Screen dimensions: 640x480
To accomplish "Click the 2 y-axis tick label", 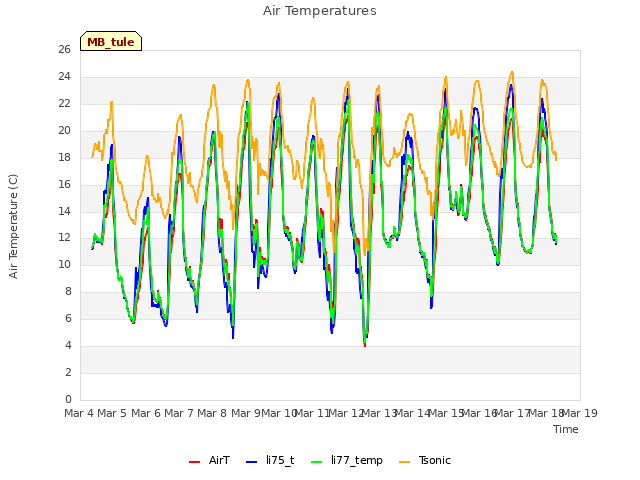I will point(68,372).
